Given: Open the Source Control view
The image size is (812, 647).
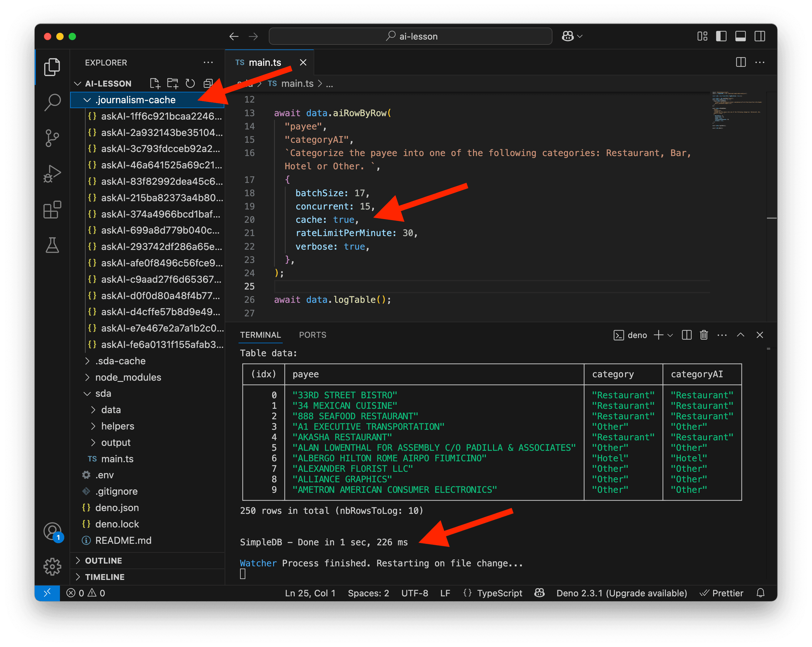Looking at the screenshot, I should [x=52, y=138].
